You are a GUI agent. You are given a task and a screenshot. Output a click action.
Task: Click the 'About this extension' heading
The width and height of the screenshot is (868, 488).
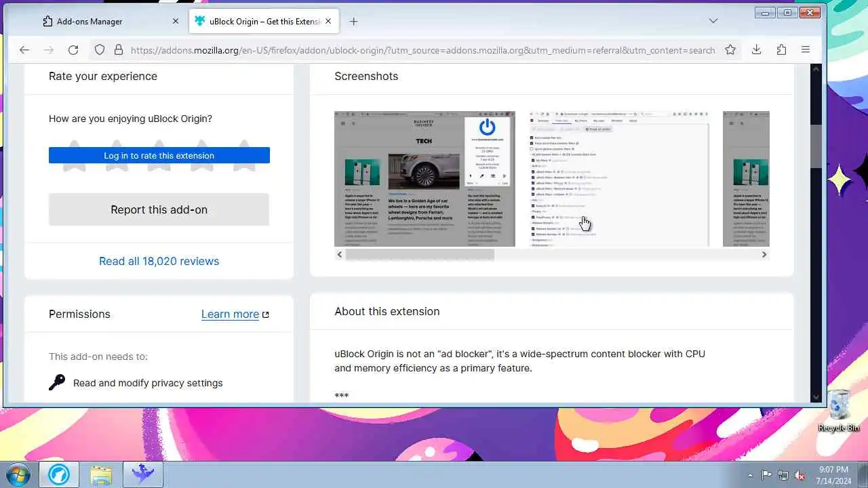click(387, 311)
